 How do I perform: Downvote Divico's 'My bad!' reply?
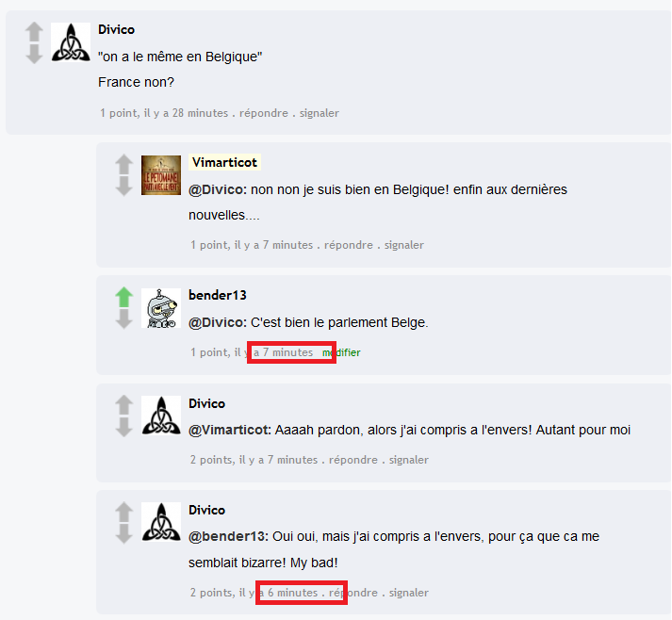[x=123, y=534]
